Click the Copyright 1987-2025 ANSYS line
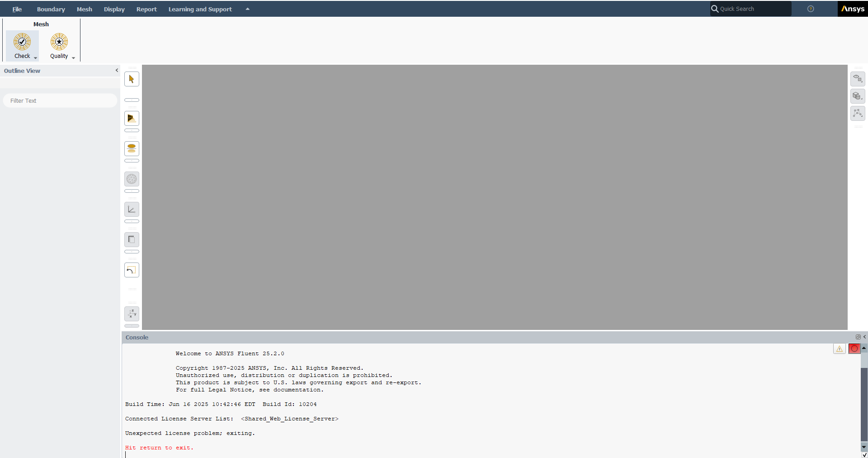The height and width of the screenshot is (458, 868). coord(269,368)
